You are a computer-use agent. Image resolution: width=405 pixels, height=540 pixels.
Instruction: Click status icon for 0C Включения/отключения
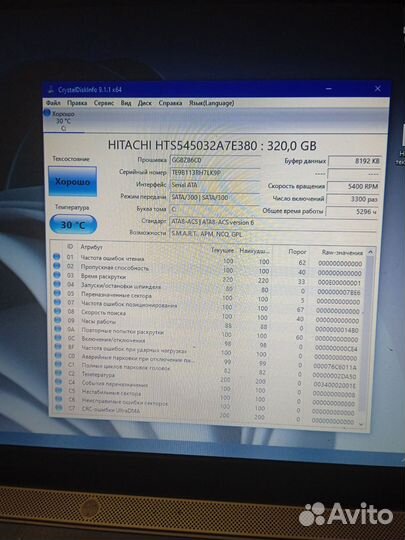(58, 338)
